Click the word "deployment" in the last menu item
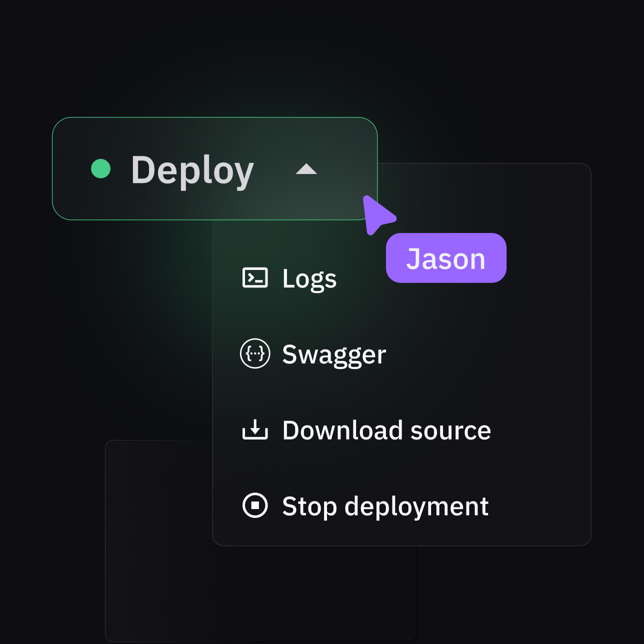Image resolution: width=644 pixels, height=644 pixels. (x=416, y=506)
